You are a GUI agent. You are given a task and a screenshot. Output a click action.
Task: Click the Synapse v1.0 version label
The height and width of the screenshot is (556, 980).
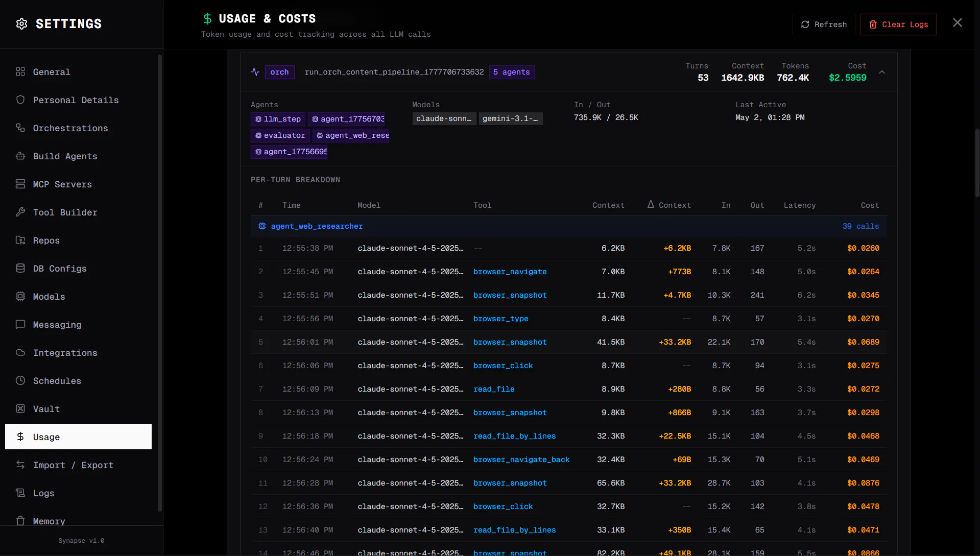pyautogui.click(x=81, y=541)
